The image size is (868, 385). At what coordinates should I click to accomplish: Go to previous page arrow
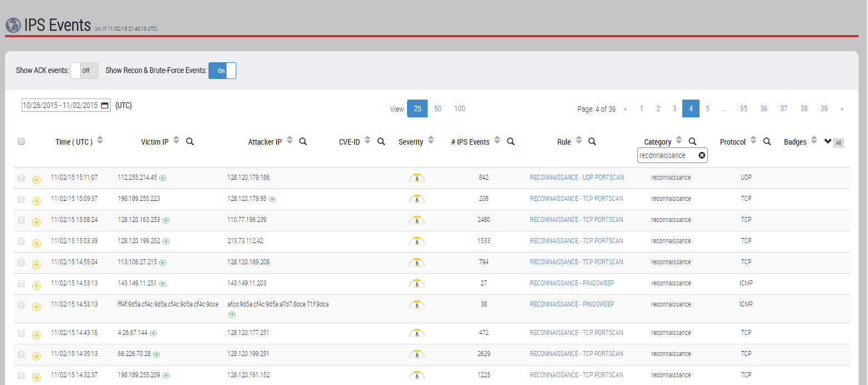[625, 109]
